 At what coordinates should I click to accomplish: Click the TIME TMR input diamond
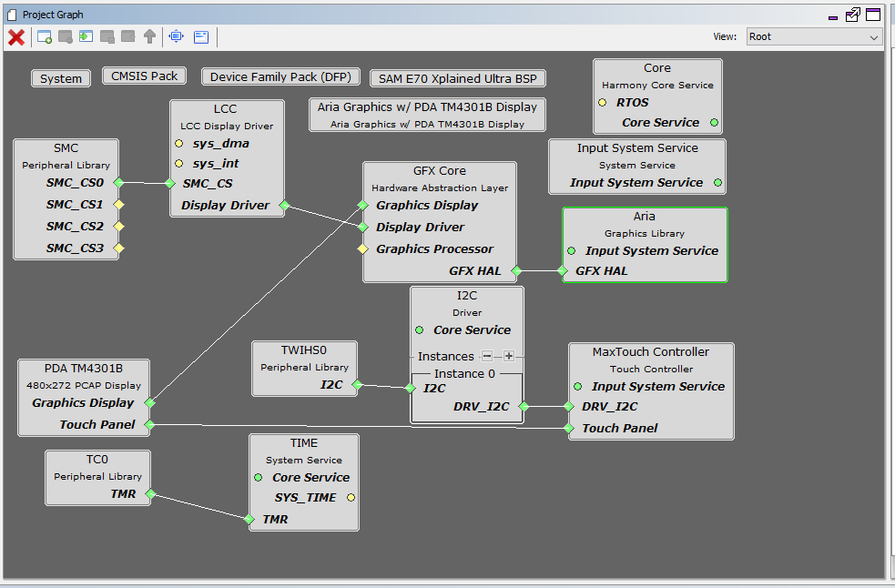249,519
